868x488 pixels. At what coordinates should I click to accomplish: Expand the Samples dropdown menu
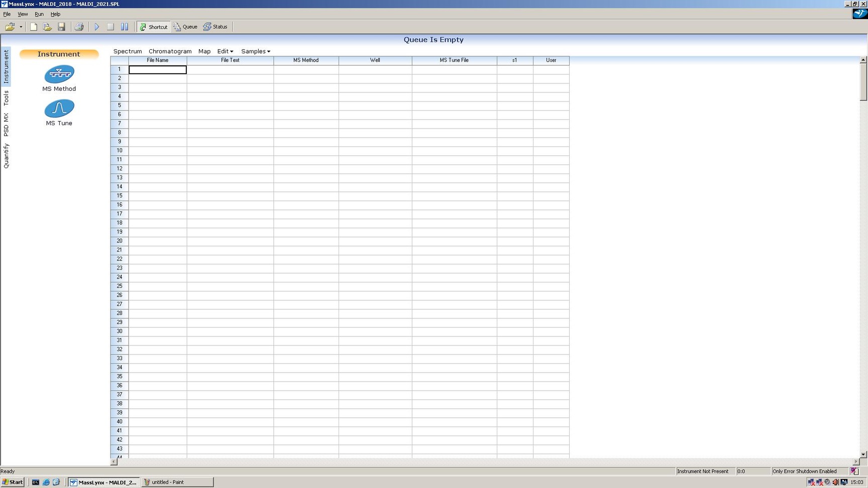click(255, 51)
